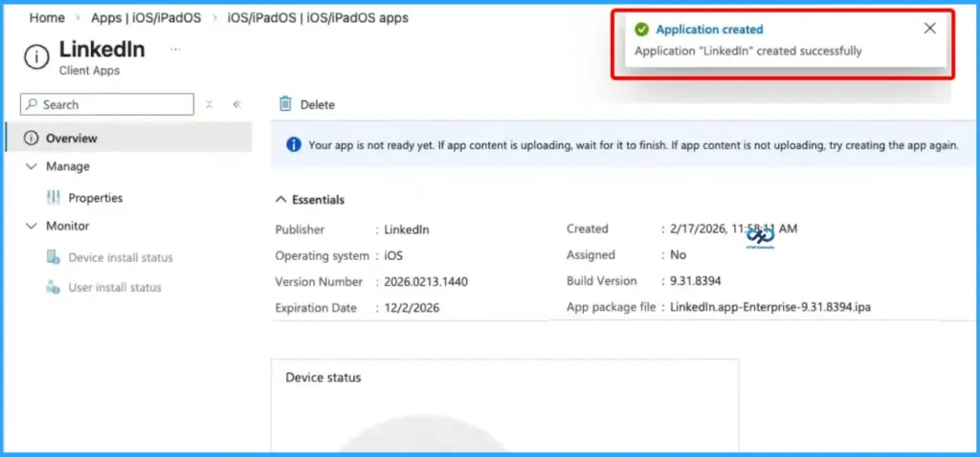This screenshot has height=457, width=980.
Task: Collapse the Manage section chevron
Action: 32,166
